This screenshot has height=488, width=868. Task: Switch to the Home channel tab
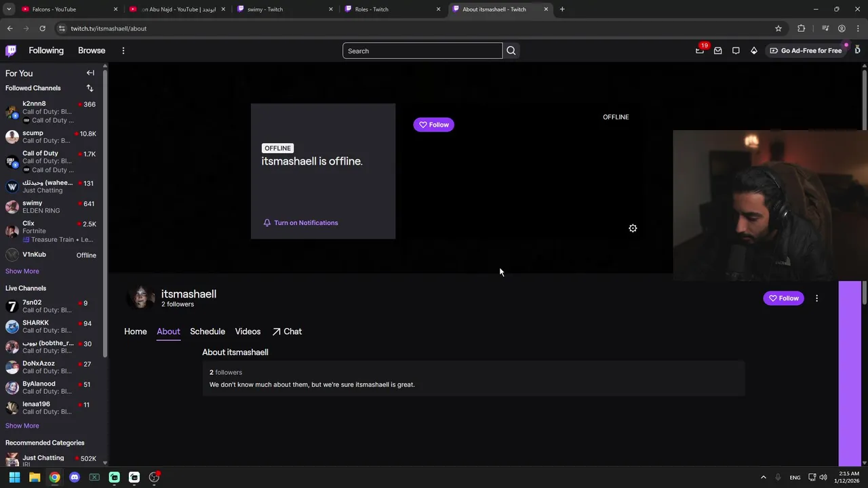tap(136, 331)
